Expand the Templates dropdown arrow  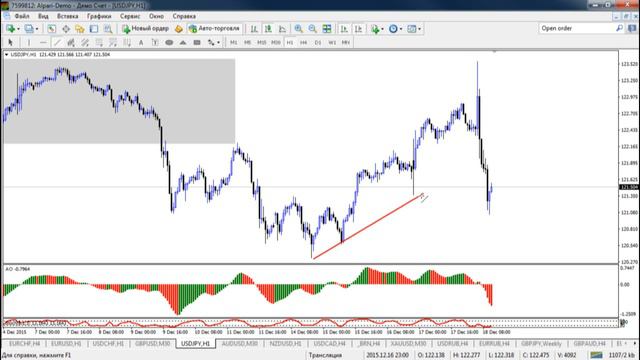420,29
